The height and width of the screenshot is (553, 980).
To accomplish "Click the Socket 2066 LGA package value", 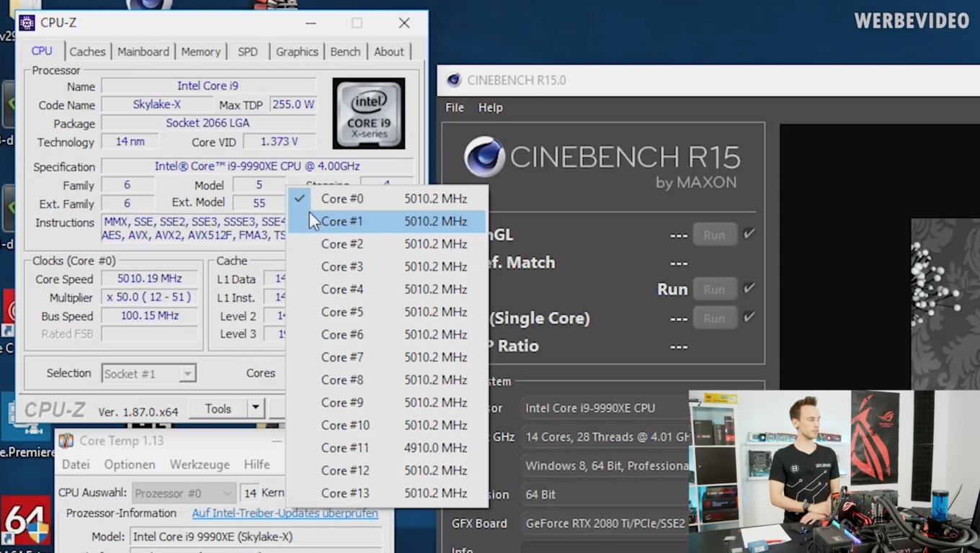I will pyautogui.click(x=208, y=123).
